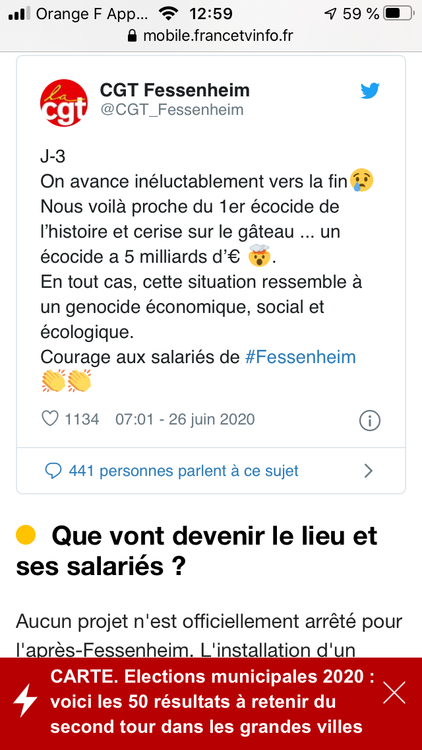
Task: Tap the Wi-Fi status icon
Action: (168, 14)
